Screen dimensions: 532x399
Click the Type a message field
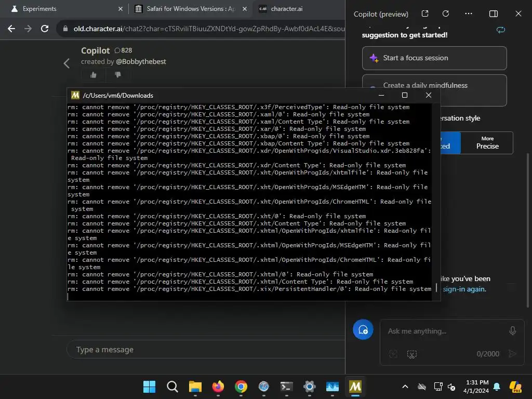[206, 350]
